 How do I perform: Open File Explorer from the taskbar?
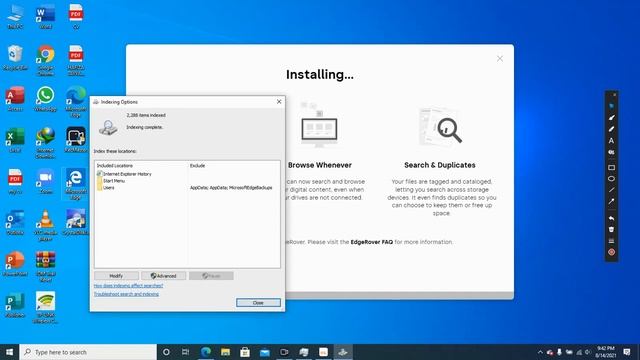pyautogui.click(x=225, y=352)
